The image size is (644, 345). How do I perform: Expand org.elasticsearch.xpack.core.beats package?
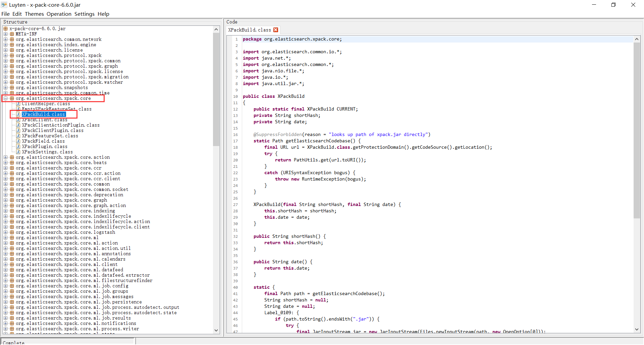click(x=6, y=162)
